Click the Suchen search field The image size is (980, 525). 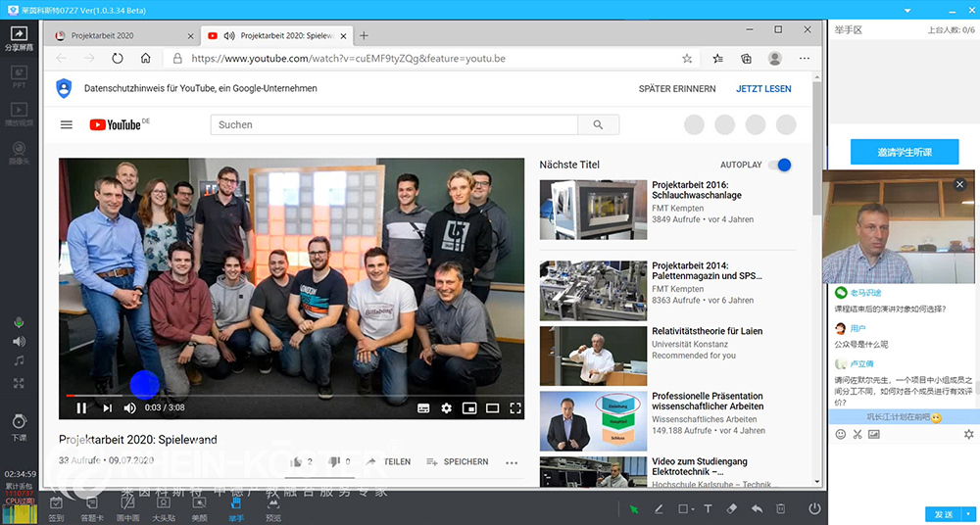click(394, 124)
